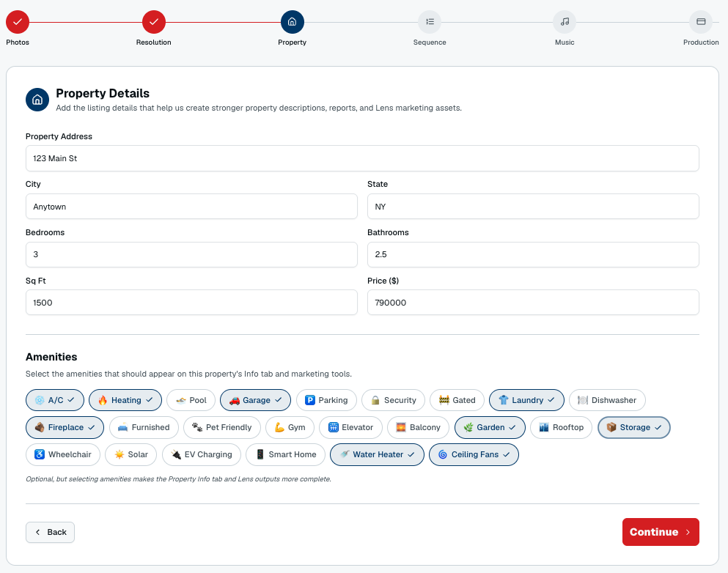Click the Property Details house badge
This screenshot has height=573, width=728.
point(37,100)
